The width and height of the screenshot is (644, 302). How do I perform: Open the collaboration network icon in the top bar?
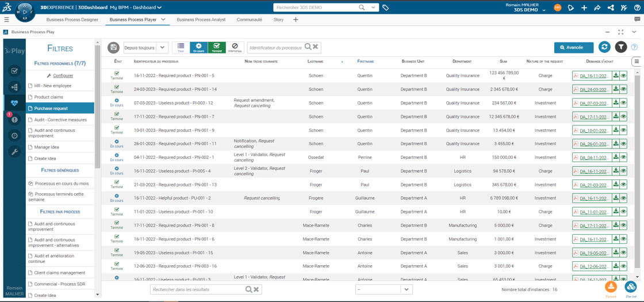coord(611,7)
